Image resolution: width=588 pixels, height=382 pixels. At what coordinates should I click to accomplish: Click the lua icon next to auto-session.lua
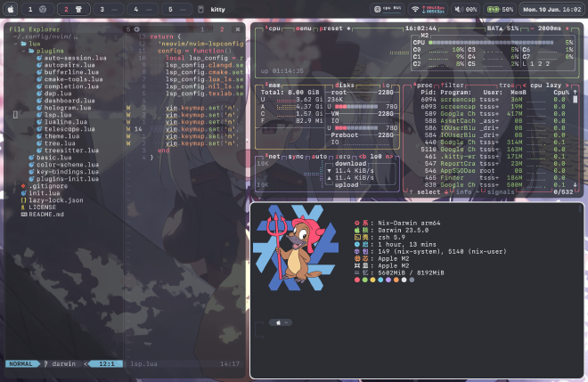[39, 58]
